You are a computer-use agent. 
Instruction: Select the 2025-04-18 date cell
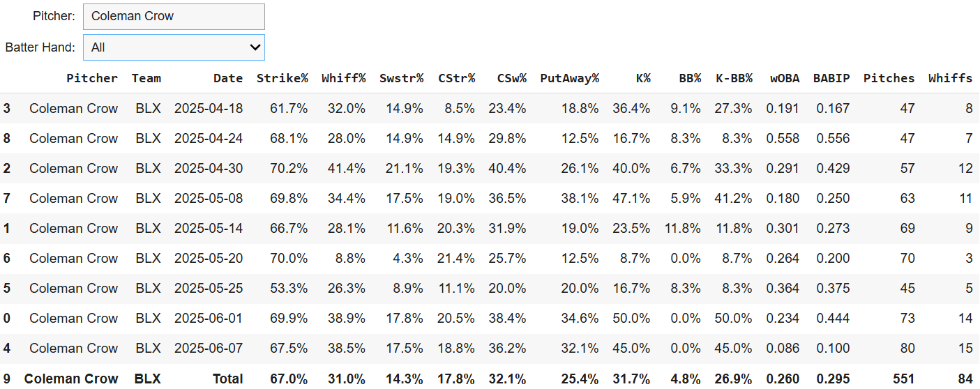[x=209, y=109]
